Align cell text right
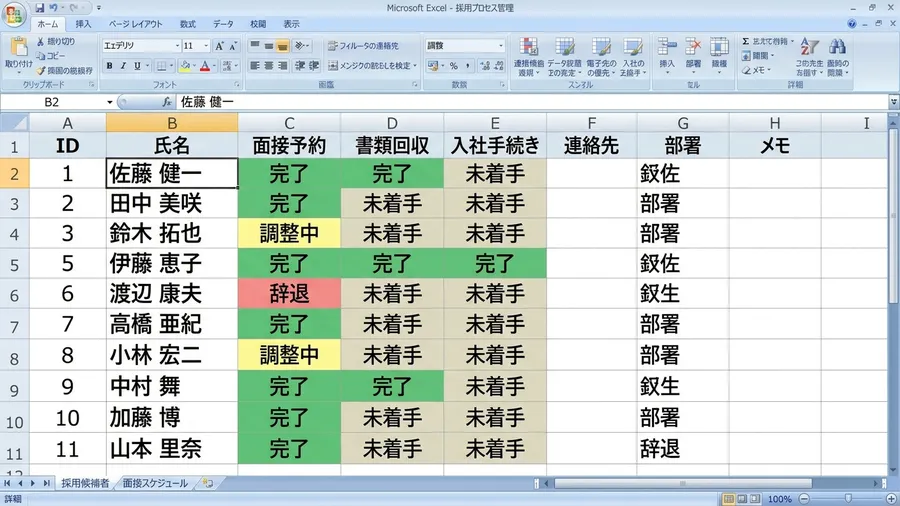900x506 pixels. click(282, 66)
